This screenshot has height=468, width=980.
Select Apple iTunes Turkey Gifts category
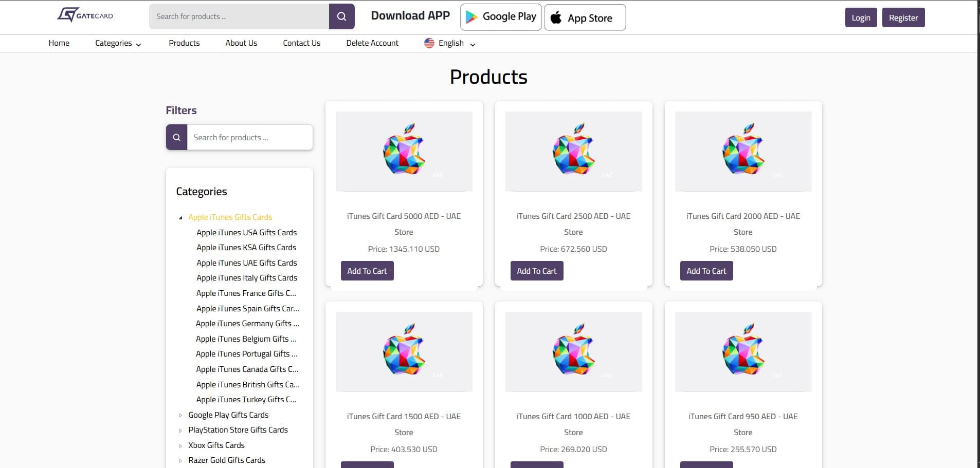(x=246, y=400)
